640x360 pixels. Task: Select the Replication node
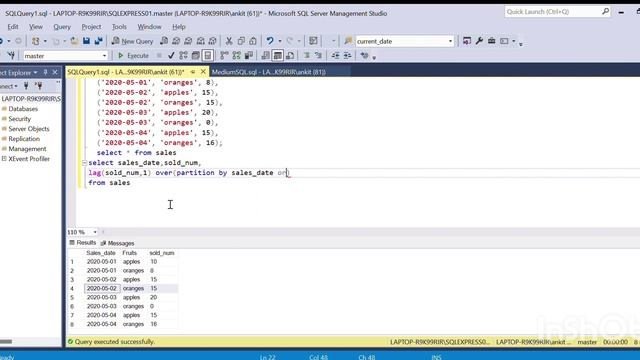pyautogui.click(x=24, y=139)
